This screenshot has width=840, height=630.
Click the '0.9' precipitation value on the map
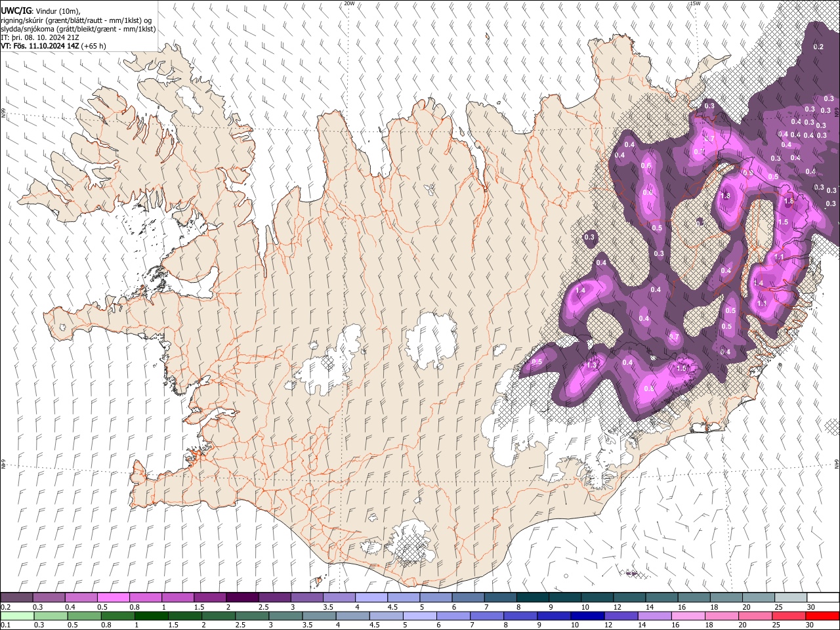(x=747, y=173)
